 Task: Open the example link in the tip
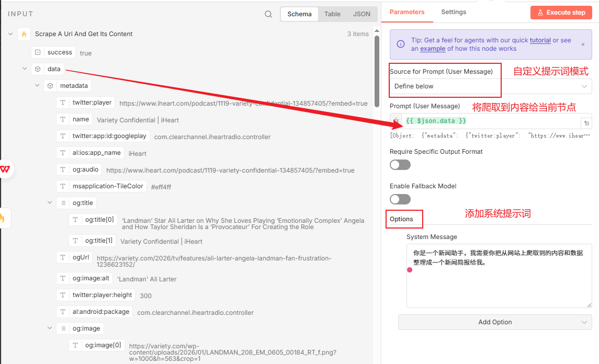(433, 49)
